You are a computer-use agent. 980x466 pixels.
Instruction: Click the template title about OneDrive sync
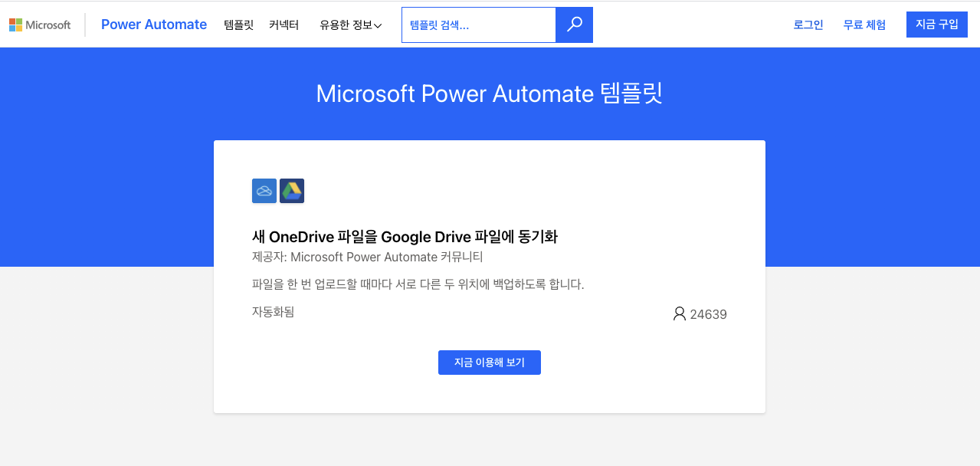(405, 236)
